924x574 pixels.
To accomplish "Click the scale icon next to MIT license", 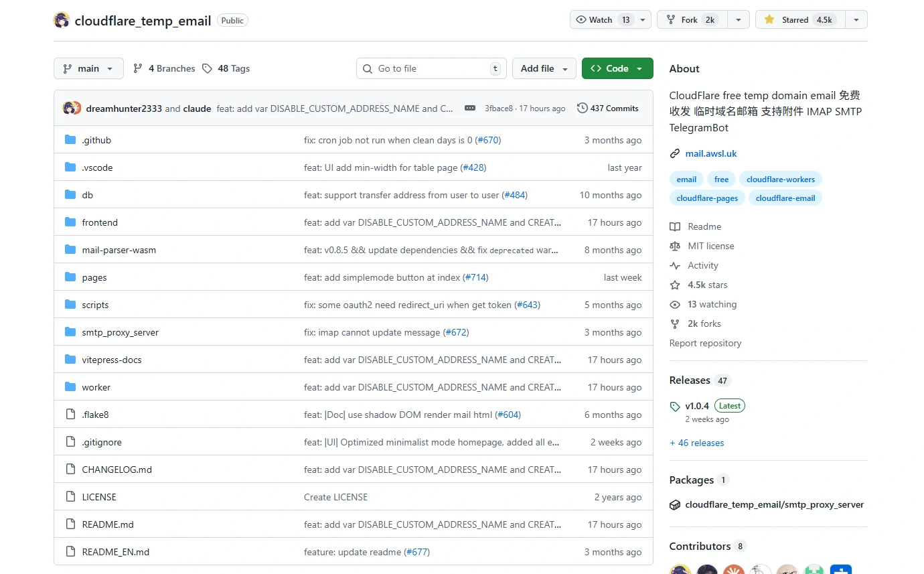I will (x=675, y=246).
